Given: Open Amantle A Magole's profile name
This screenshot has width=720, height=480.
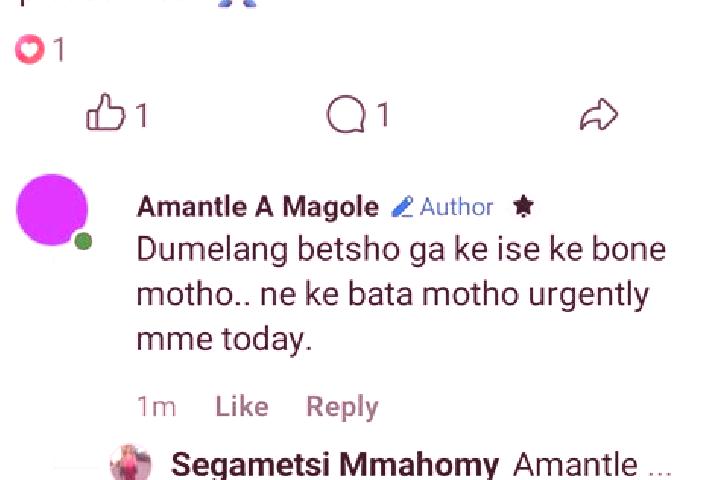Looking at the screenshot, I should click(x=258, y=207).
